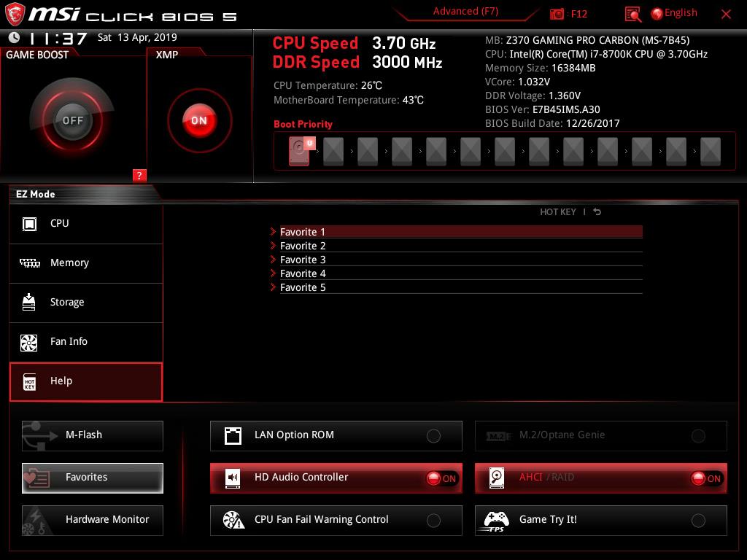
Task: Toggle XMP profile off
Action: [199, 120]
